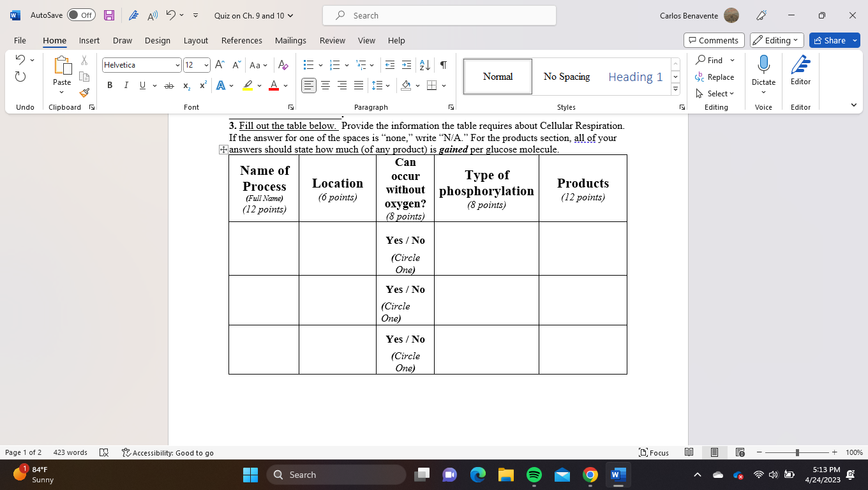Open the Layout tab

click(x=196, y=40)
